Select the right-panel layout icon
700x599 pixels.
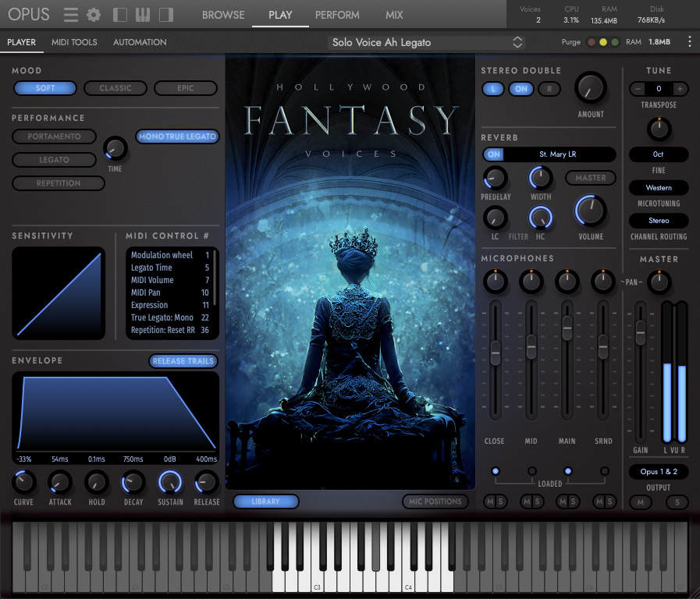click(165, 14)
